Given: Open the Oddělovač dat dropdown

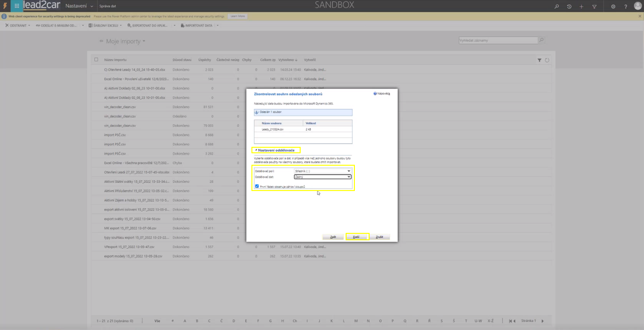Looking at the screenshot, I should pyautogui.click(x=322, y=177).
